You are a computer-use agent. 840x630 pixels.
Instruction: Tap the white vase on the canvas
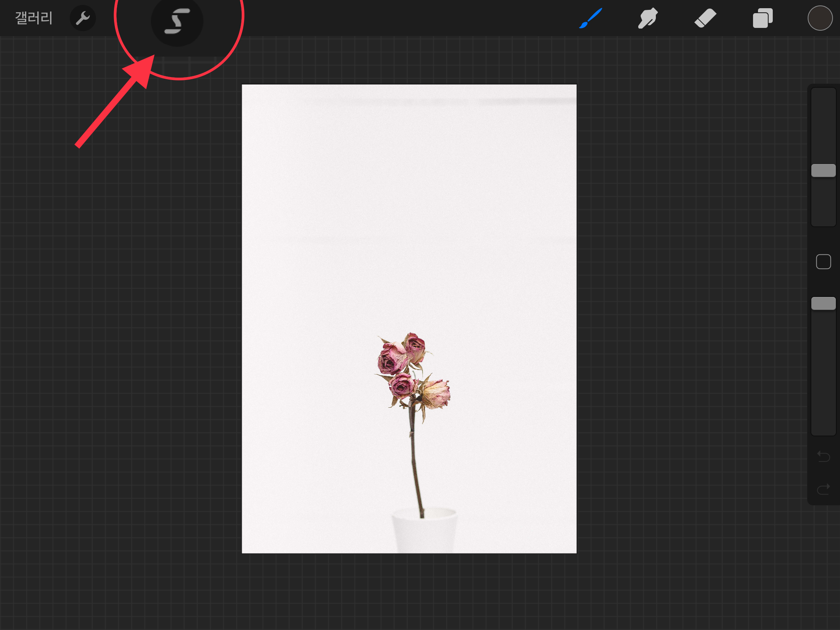click(x=425, y=533)
